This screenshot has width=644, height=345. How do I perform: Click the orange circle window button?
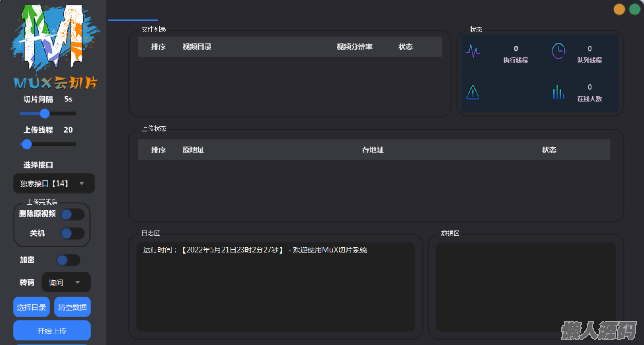(x=619, y=9)
